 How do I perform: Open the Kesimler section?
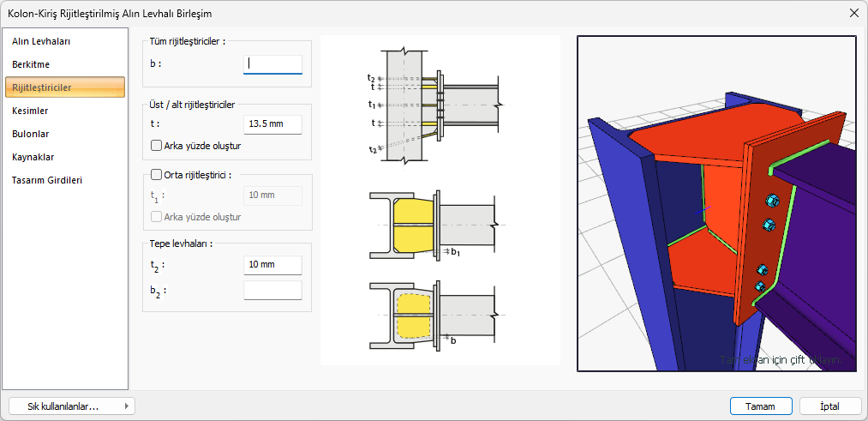pos(31,111)
